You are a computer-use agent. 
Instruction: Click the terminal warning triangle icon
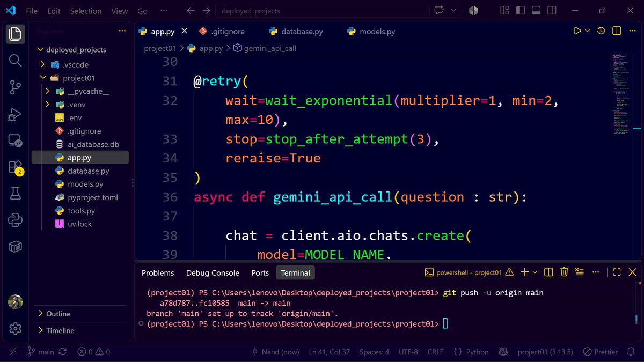509,272
